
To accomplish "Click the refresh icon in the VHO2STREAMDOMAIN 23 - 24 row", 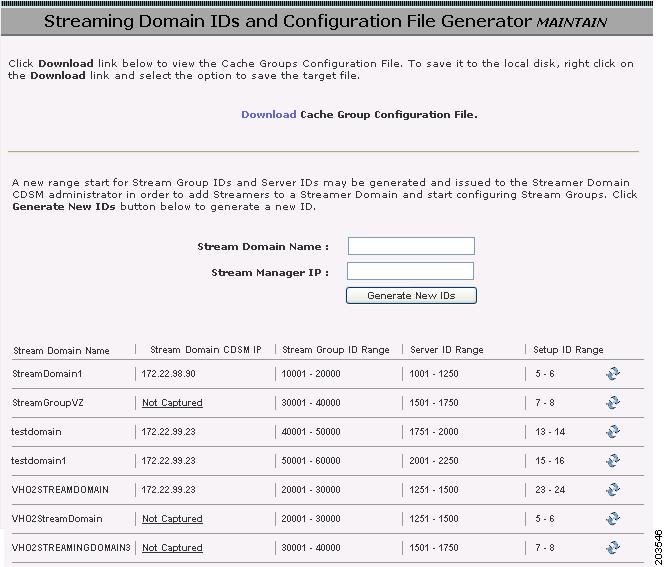I will [613, 489].
